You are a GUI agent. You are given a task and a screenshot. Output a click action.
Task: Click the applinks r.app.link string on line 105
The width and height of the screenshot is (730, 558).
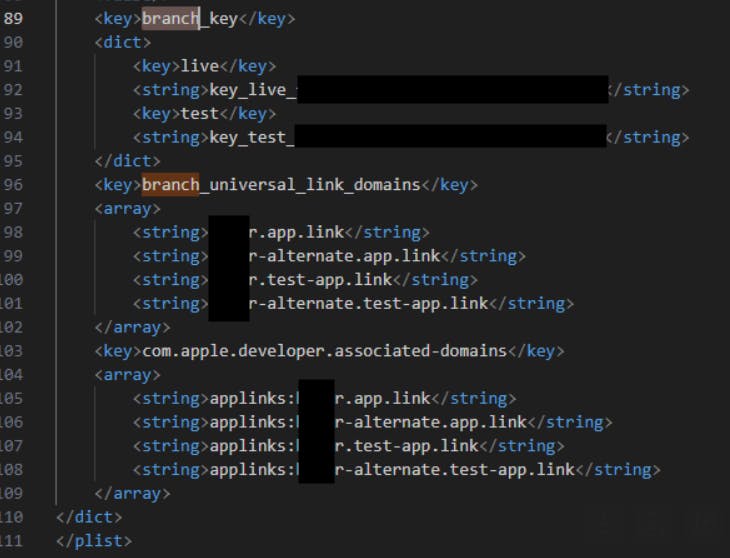pyautogui.click(x=320, y=398)
